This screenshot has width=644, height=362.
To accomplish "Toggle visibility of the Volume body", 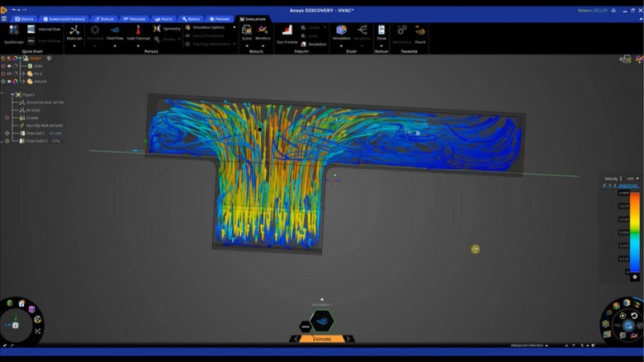I will pos(9,82).
